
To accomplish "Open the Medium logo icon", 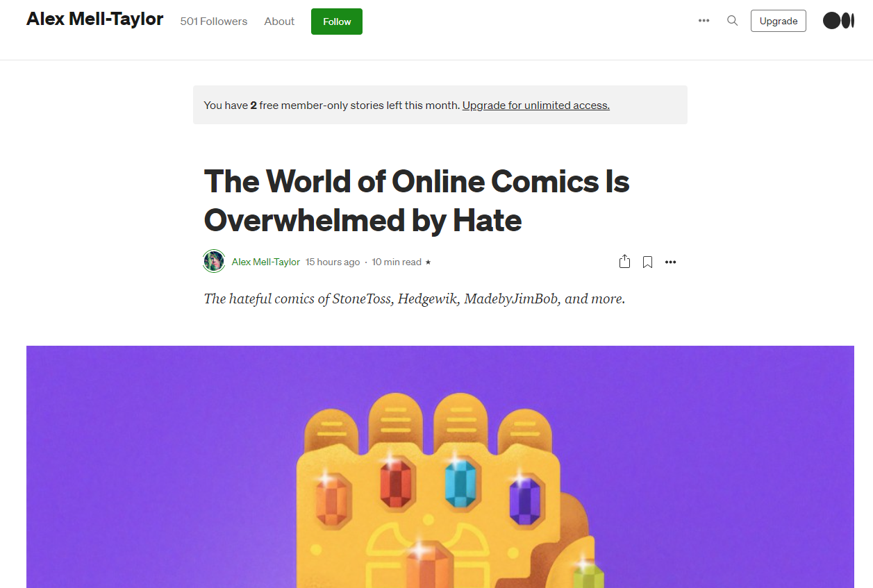I will 838,21.
